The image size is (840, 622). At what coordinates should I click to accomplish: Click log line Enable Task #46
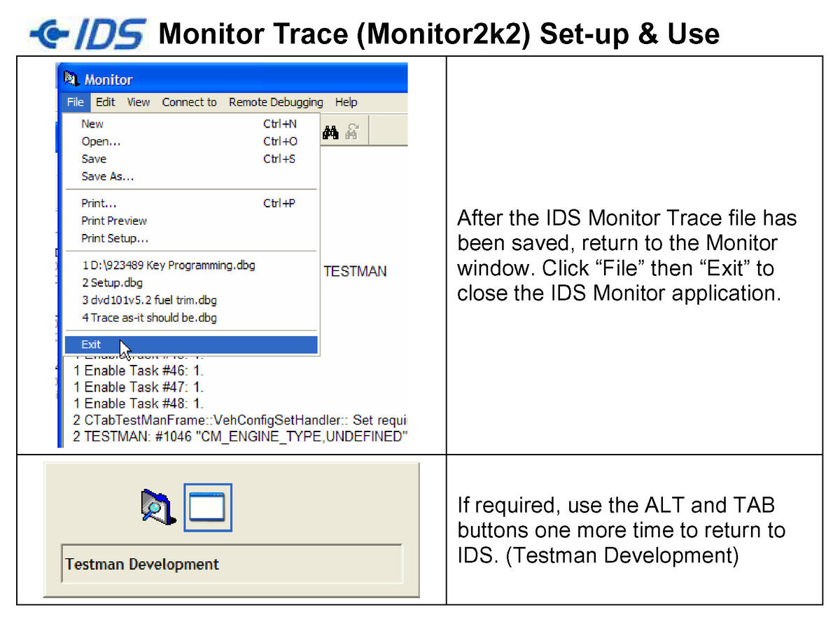[139, 371]
